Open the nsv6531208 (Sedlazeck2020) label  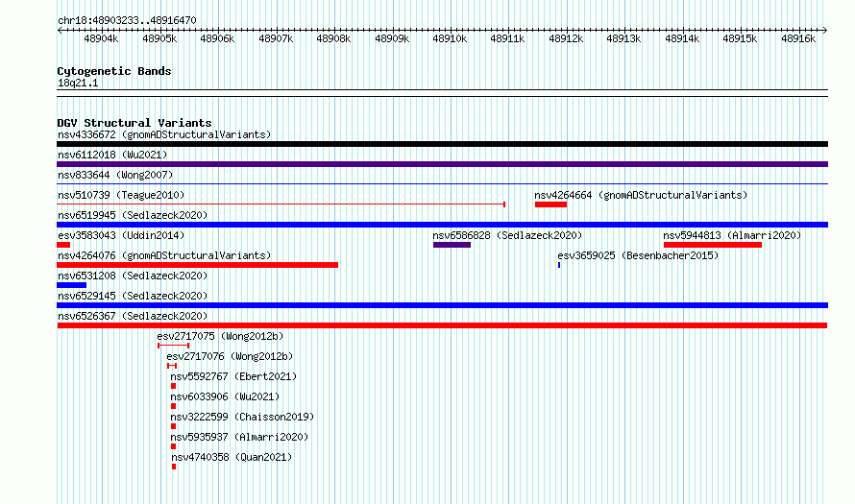point(133,276)
